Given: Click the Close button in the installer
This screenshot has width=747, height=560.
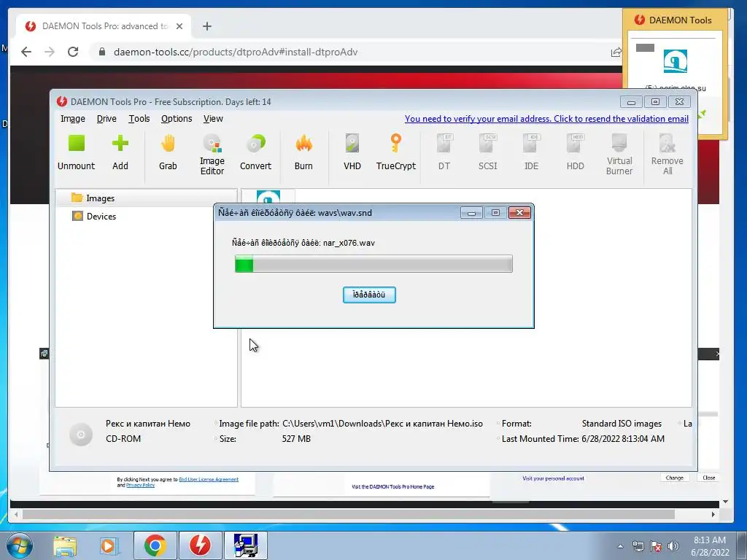Looking at the screenshot, I should coord(708,478).
